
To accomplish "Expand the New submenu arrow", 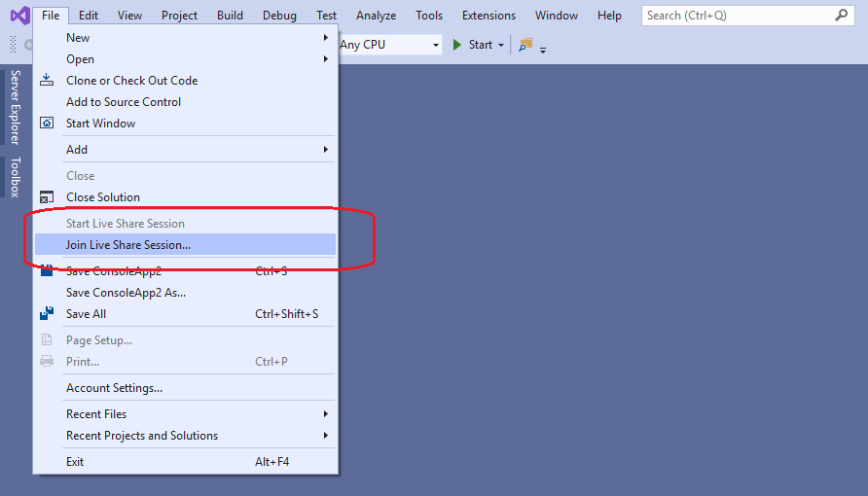I will pyautogui.click(x=325, y=38).
